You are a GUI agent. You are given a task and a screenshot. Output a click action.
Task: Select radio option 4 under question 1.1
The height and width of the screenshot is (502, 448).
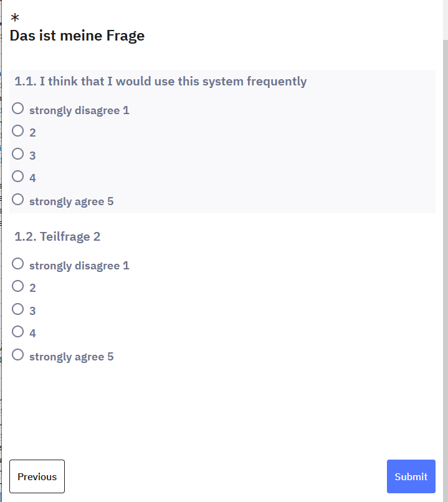pyautogui.click(x=18, y=176)
